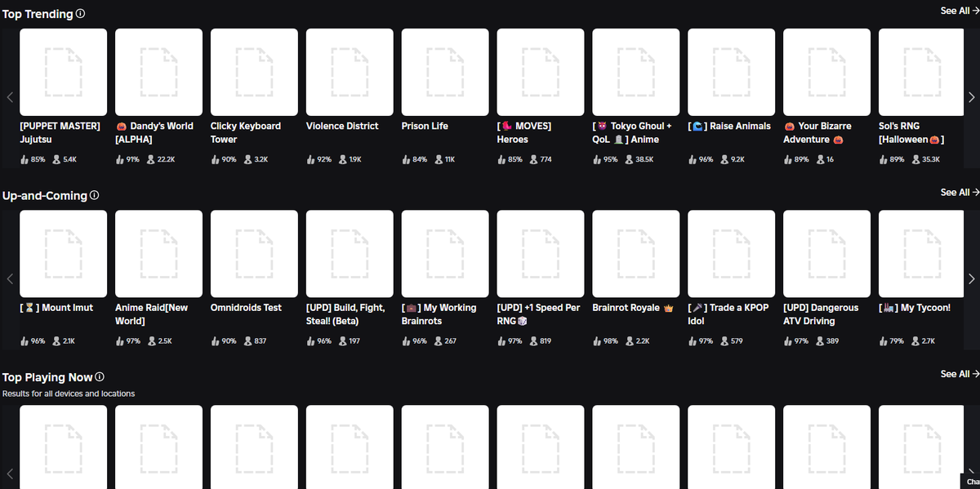
Task: Open the Prison Life game thumbnail
Action: click(x=445, y=72)
